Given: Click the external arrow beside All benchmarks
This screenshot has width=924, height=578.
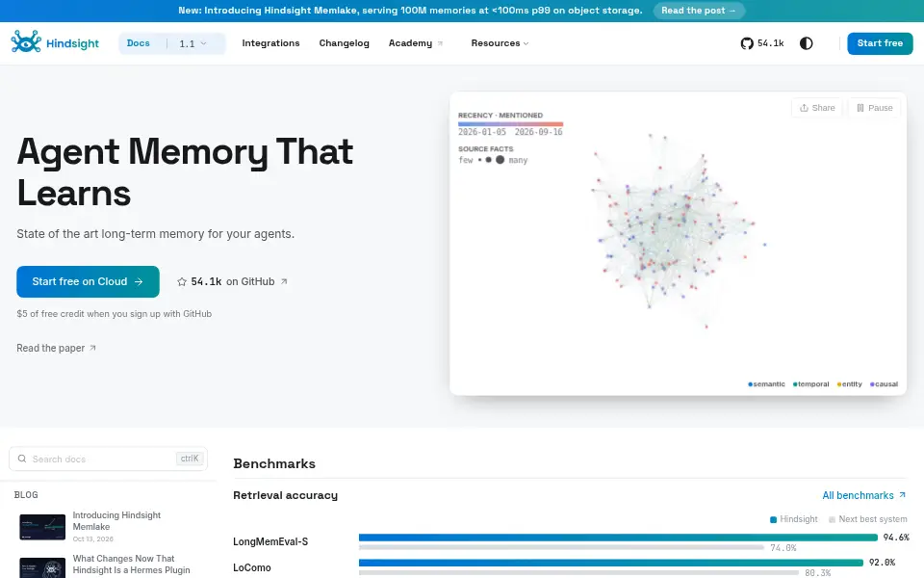Looking at the screenshot, I should 902,495.
